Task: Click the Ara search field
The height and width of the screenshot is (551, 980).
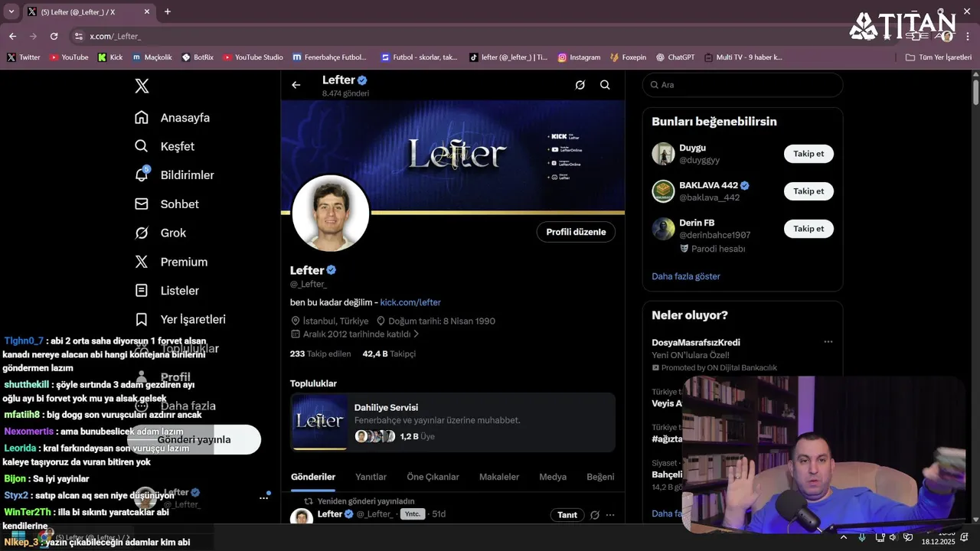Action: (x=743, y=85)
